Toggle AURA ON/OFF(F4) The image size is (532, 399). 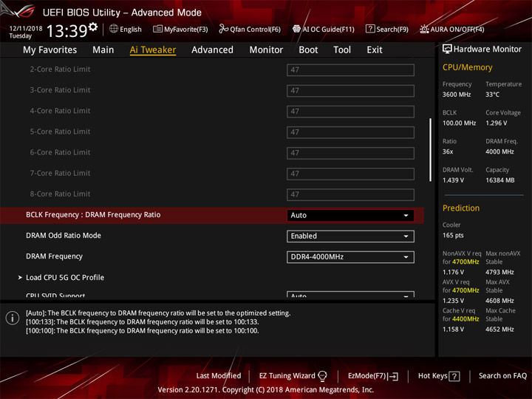452,29
